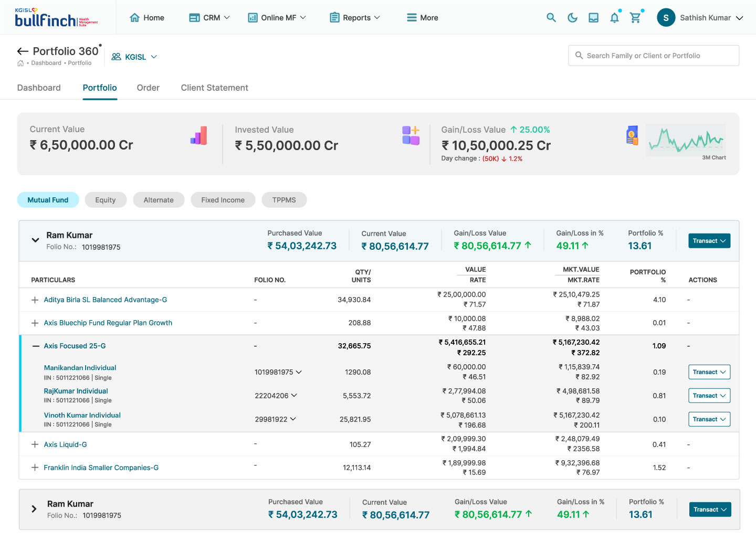756x540 pixels.
Task: Click Transact in second Ram Kumar card
Action: (710, 510)
